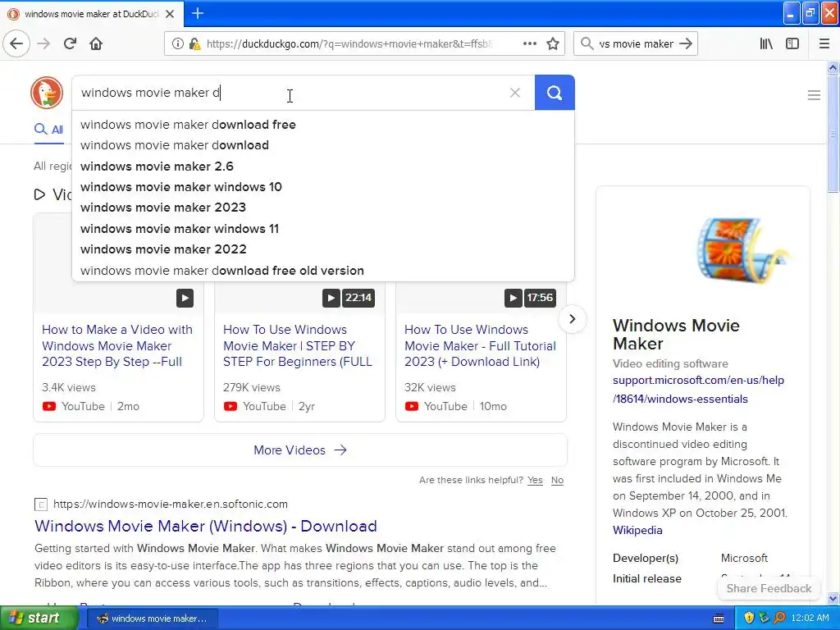Click the 'vs movie maker' browser search field
The height and width of the screenshot is (630, 840).
click(x=636, y=44)
